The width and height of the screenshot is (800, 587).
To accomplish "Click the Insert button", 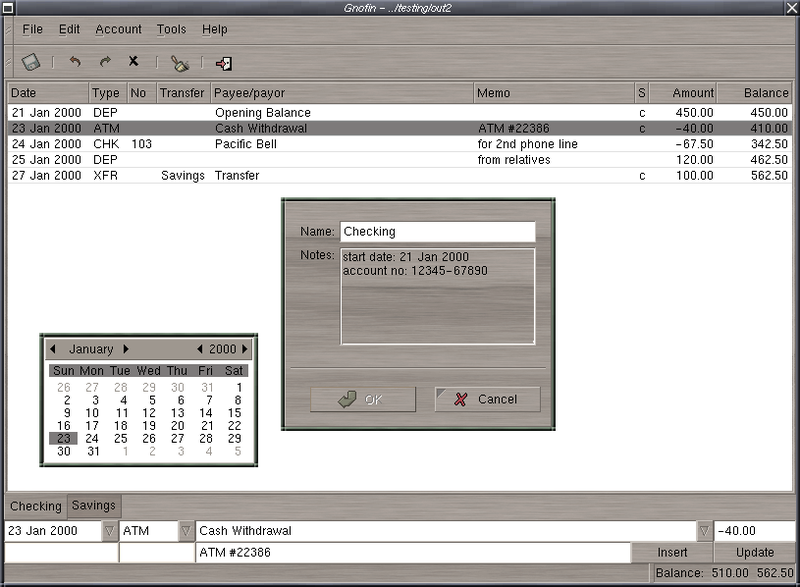I will point(672,552).
